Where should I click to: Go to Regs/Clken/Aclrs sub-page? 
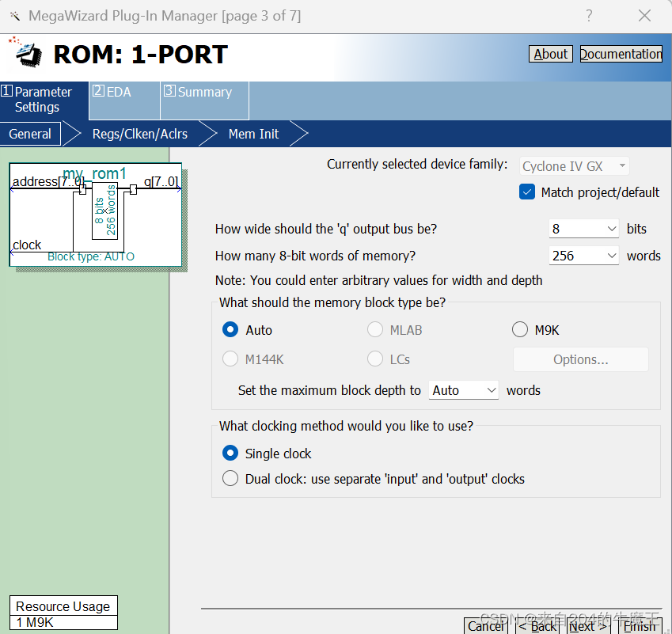pyautogui.click(x=140, y=134)
